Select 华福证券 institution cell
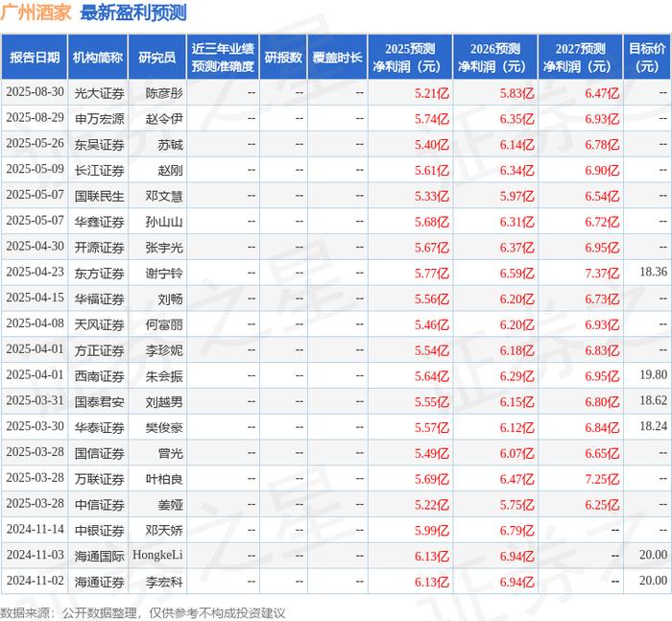Screen dimensions: 672x621 (100, 299)
